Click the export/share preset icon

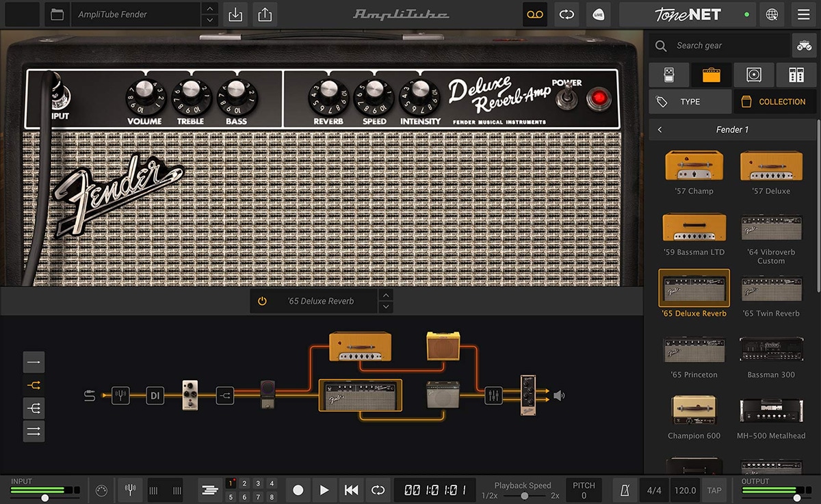pyautogui.click(x=265, y=14)
